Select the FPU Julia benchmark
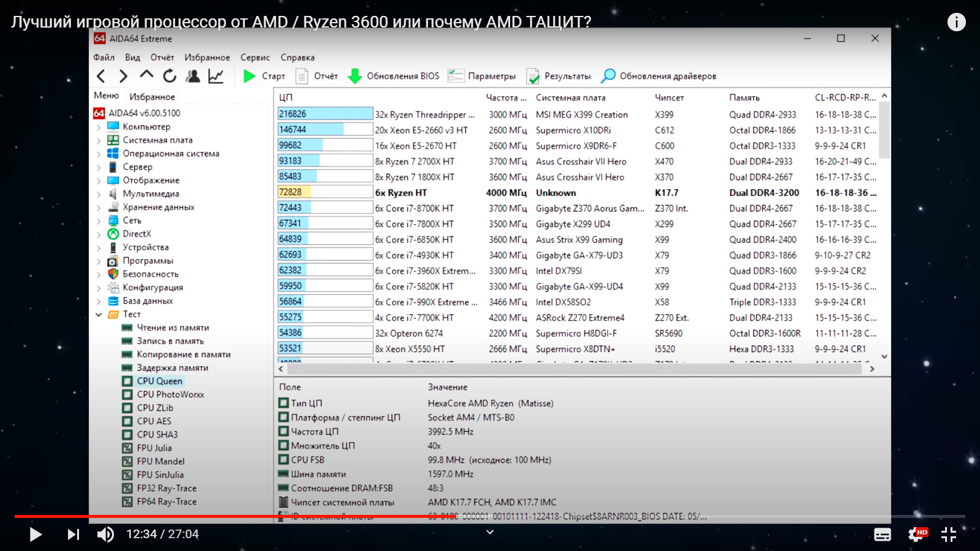This screenshot has width=980, height=551. point(147,448)
